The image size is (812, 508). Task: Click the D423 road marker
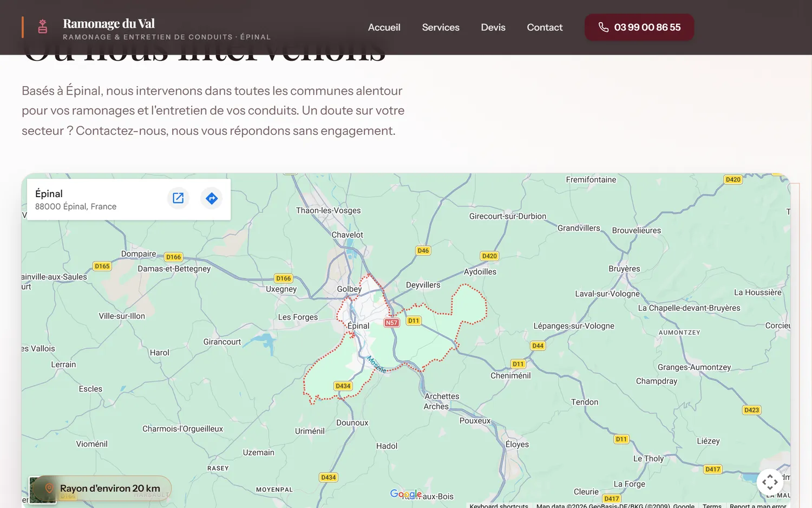[x=751, y=410]
